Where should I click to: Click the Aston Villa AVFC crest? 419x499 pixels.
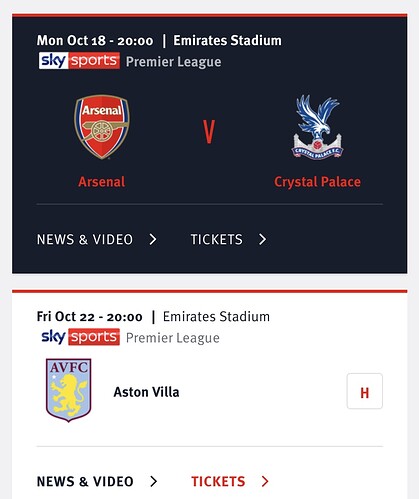[x=69, y=390]
